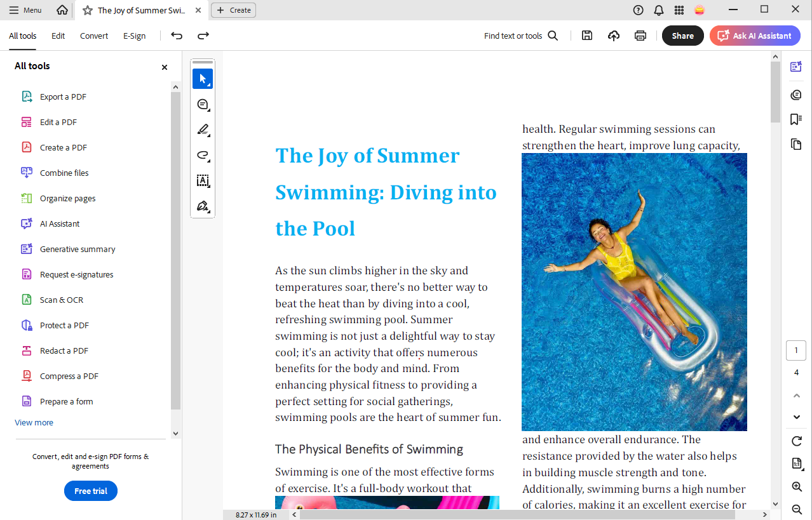Open Edit a PDF tool
This screenshot has width=812, height=520.
coord(58,123)
